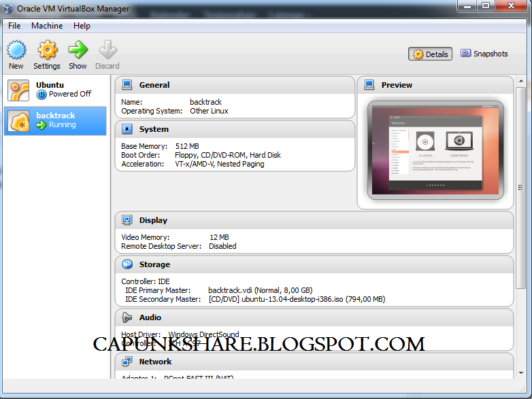Click the 'Windows DirectSound' host driver value
The image size is (532, 399).
point(203,334)
